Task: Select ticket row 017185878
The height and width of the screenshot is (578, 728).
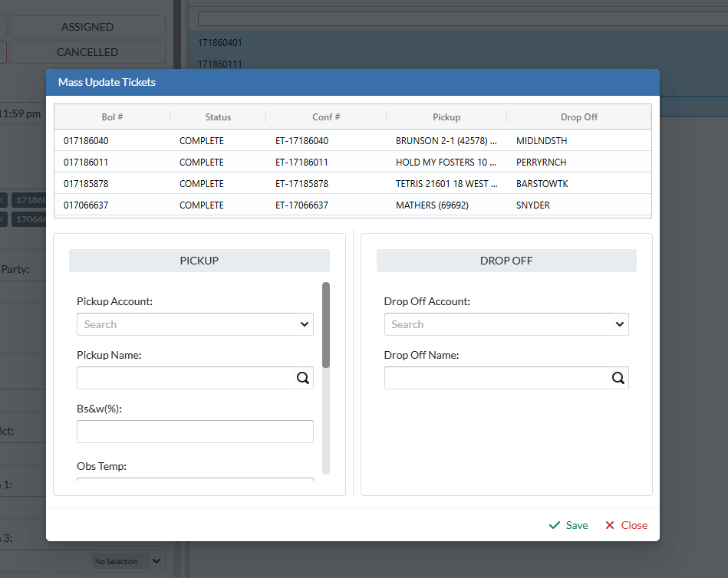Action: (353, 183)
